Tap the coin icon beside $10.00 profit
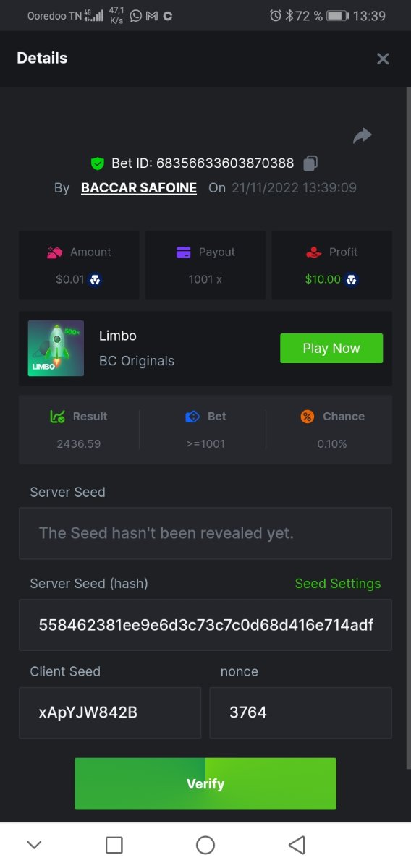This screenshot has height=868, width=411. tap(351, 279)
